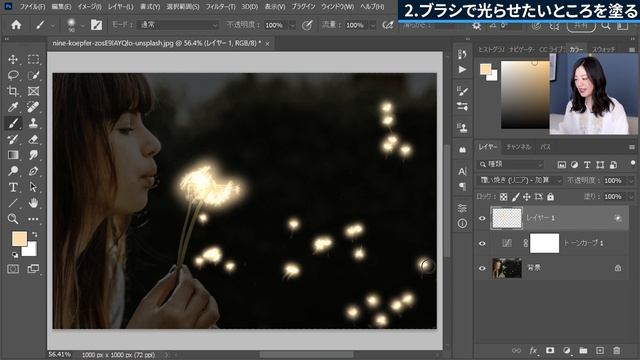Viewport: 640px width, 360px height.
Task: Click the 56.41% zoom level field
Action: pyautogui.click(x=60, y=355)
